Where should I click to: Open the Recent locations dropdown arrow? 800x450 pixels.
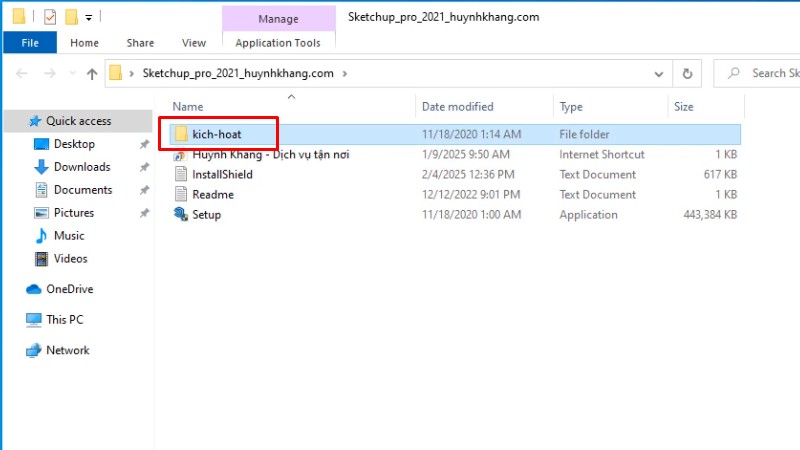coord(72,73)
